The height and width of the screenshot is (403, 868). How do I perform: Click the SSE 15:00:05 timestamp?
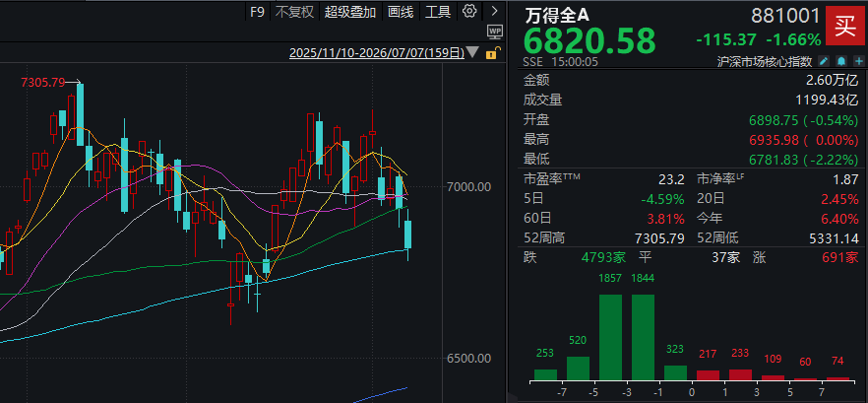point(561,61)
